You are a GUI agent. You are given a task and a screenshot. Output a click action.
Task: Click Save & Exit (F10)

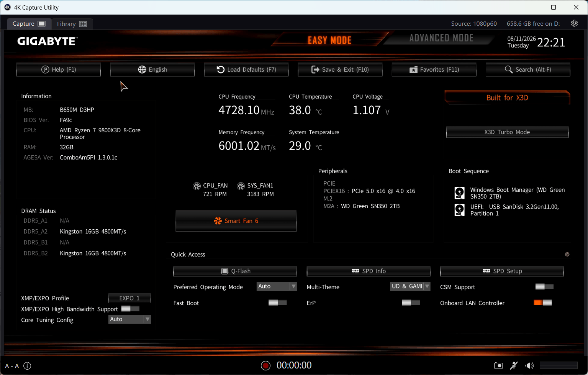pyautogui.click(x=340, y=69)
